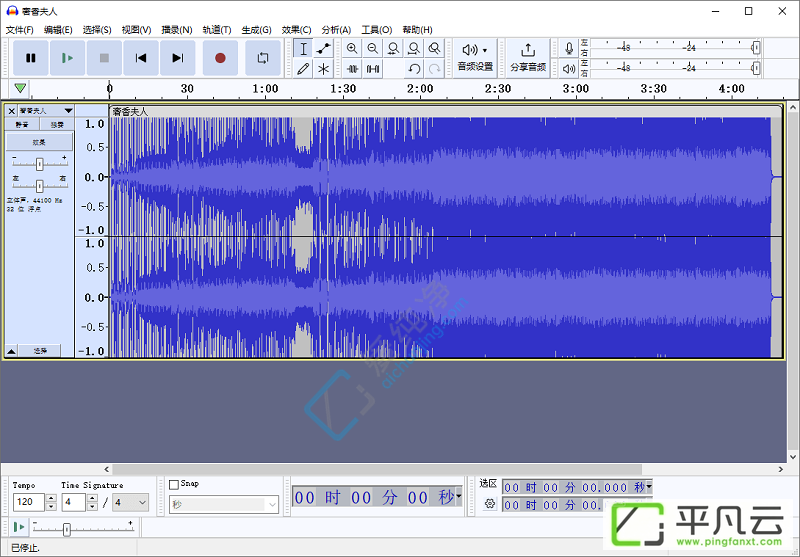
Task: Click the track pan slider handle
Action: 39,185
